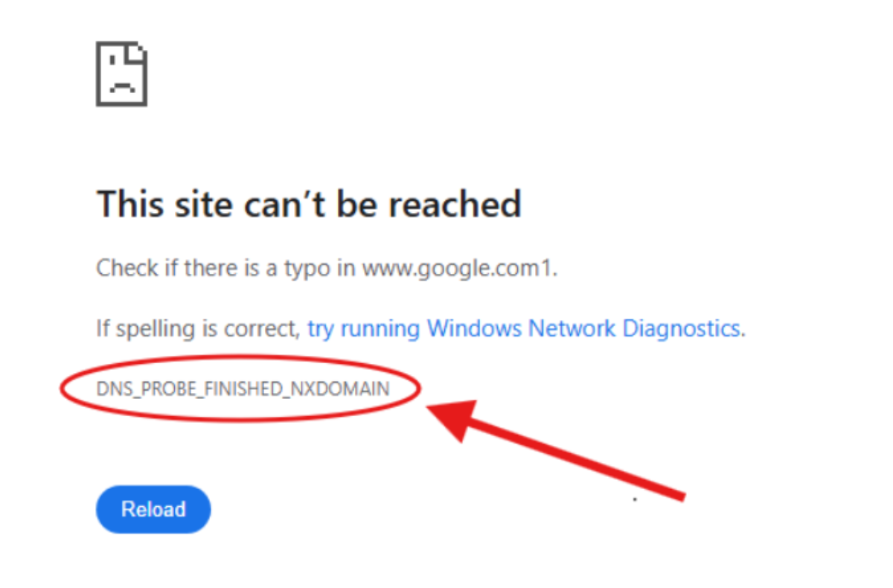
Task: Click the "If spelling is correct," text
Action: click(198, 328)
